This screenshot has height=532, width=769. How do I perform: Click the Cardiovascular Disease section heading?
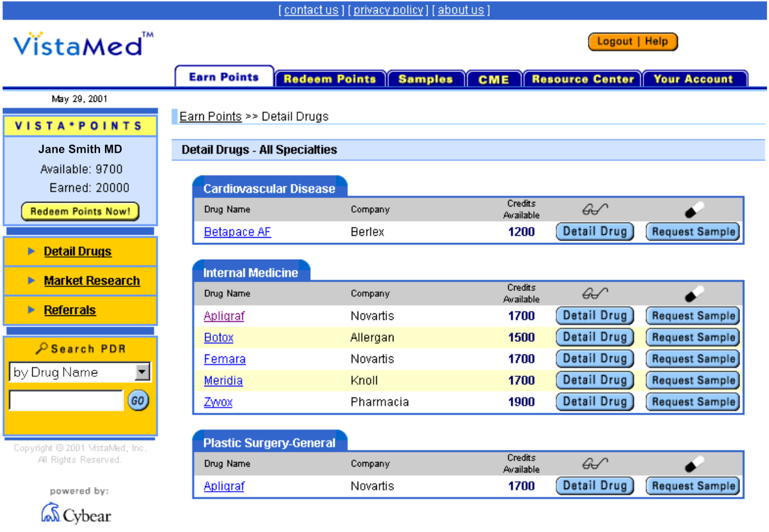point(269,188)
